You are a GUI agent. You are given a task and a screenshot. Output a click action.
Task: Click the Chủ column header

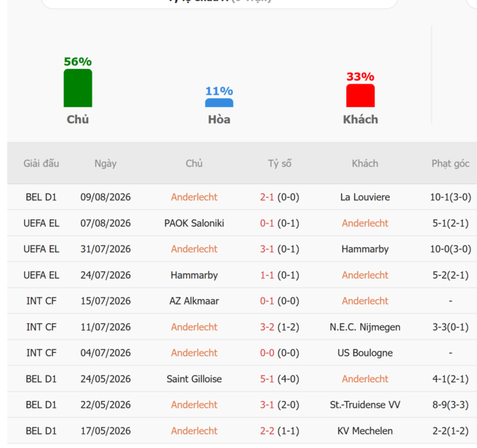(x=194, y=164)
